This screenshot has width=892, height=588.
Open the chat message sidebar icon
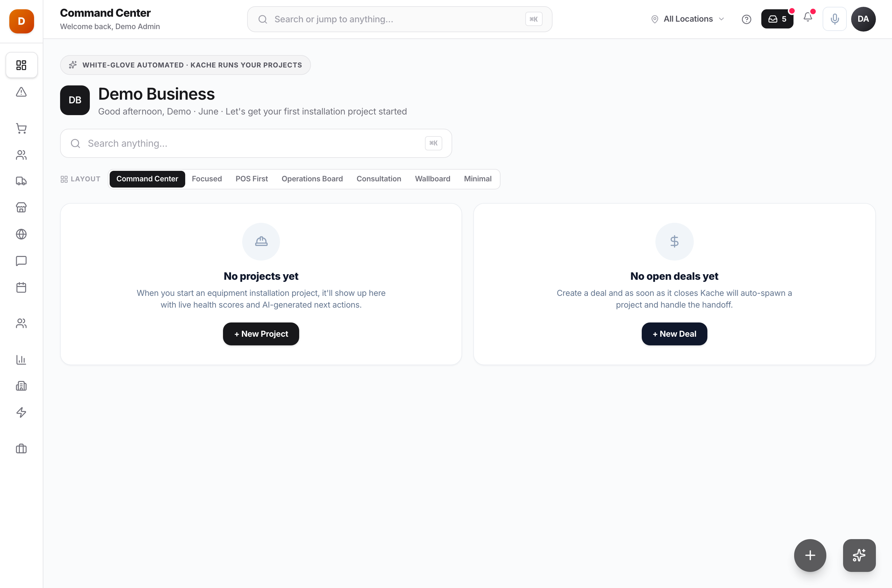coord(21,261)
